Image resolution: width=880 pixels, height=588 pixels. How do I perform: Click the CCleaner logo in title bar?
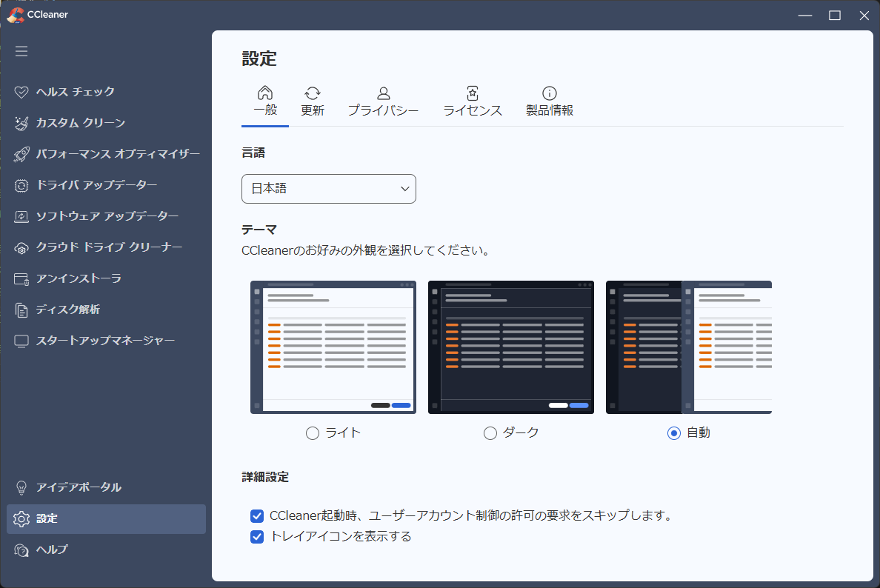tap(15, 15)
